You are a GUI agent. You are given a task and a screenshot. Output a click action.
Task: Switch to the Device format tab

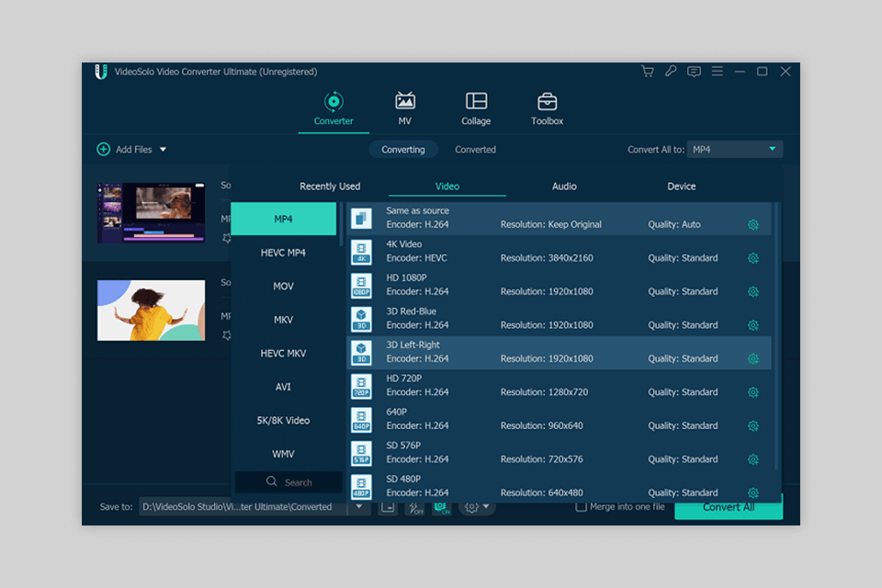(x=681, y=187)
